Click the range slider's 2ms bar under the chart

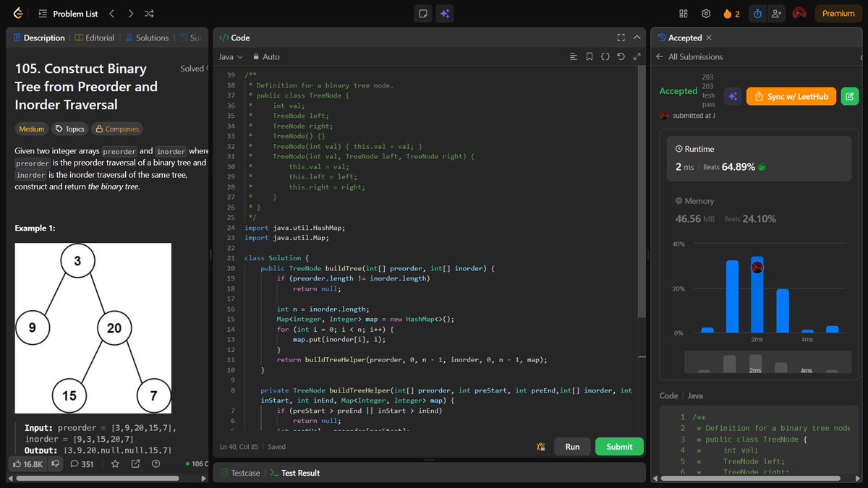pyautogui.click(x=755, y=363)
